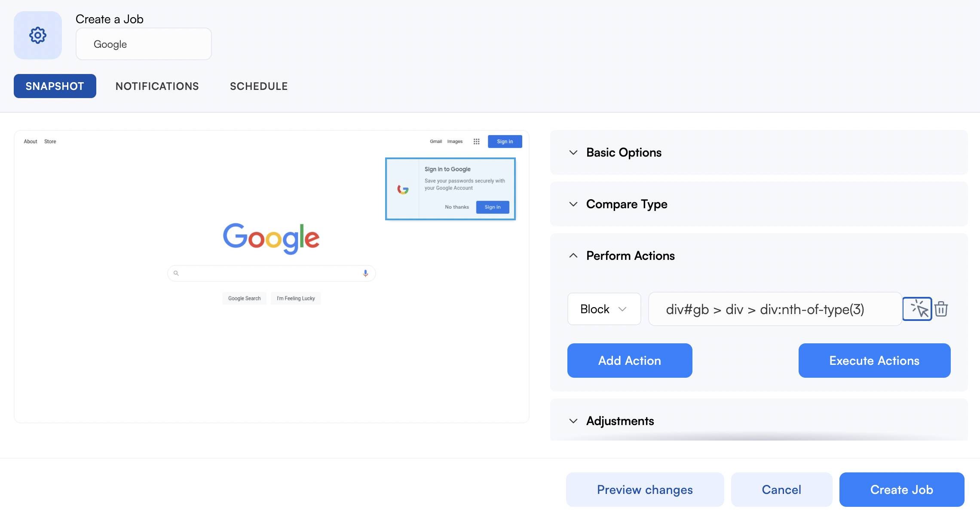Click the microphone icon in the search bar
Viewport: 980px width, 518px height.
click(365, 273)
